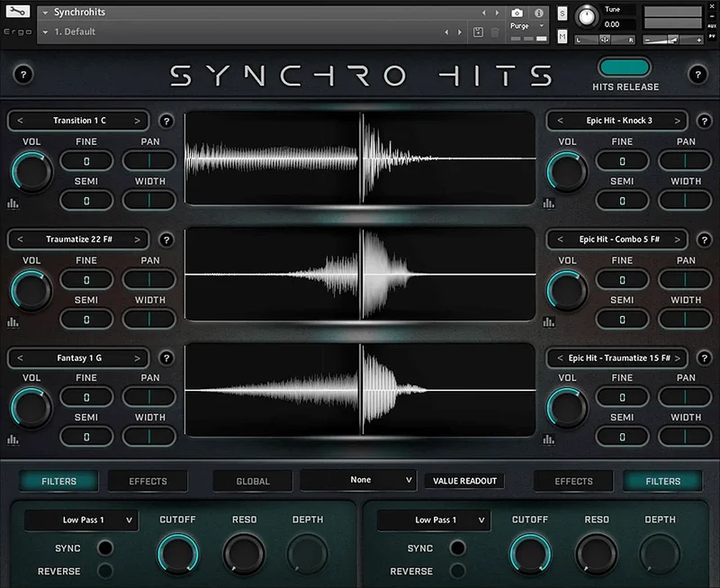This screenshot has height=588, width=720.
Task: Open the instrument info icon
Action: tap(538, 13)
